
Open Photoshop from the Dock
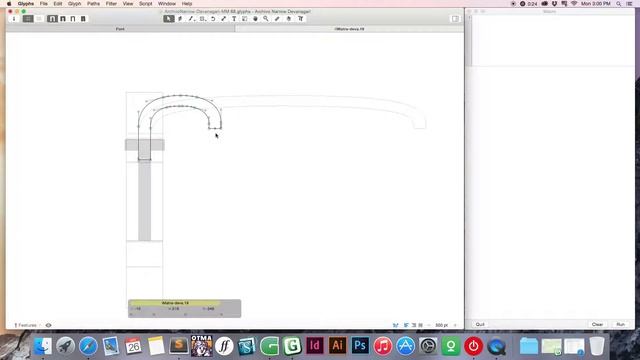click(360, 346)
